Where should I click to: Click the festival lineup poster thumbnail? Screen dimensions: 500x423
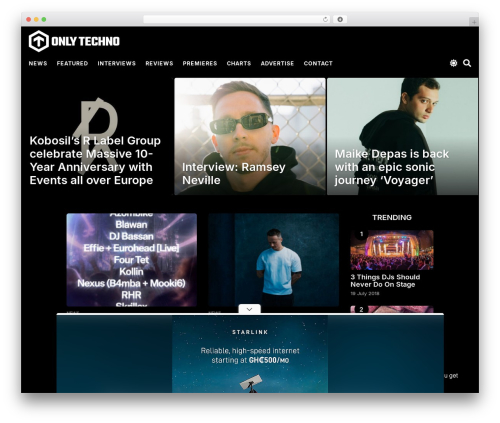tap(132, 260)
